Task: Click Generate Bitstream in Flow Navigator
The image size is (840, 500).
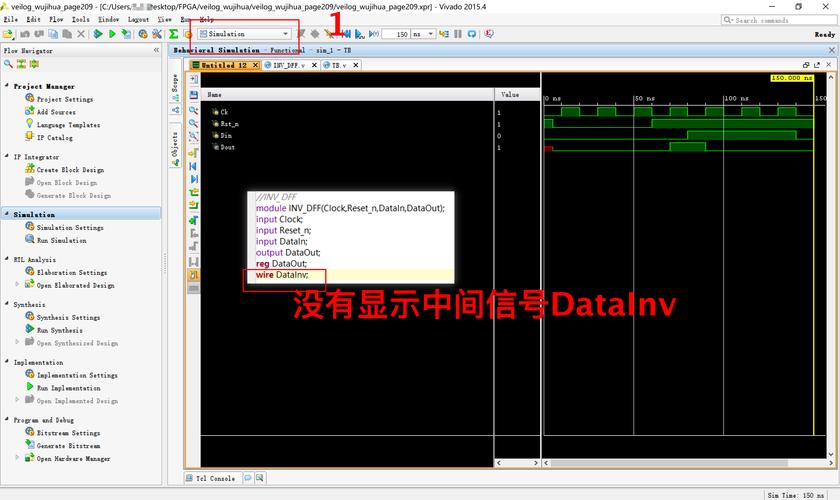Action: tap(69, 446)
